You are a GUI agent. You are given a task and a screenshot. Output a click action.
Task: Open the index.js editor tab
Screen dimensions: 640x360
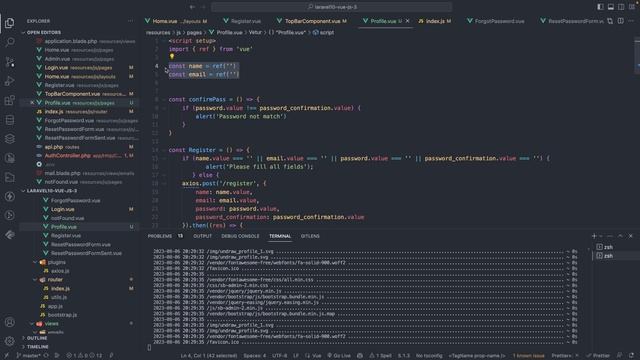[x=435, y=21]
